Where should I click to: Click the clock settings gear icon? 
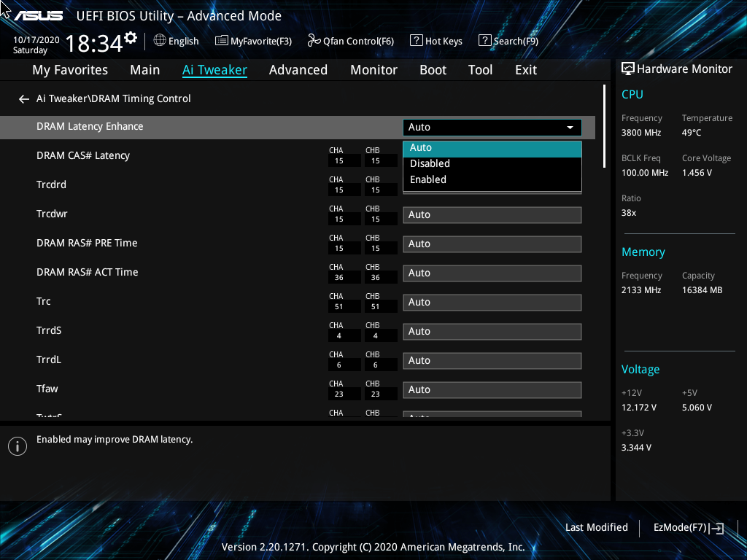[x=131, y=37]
